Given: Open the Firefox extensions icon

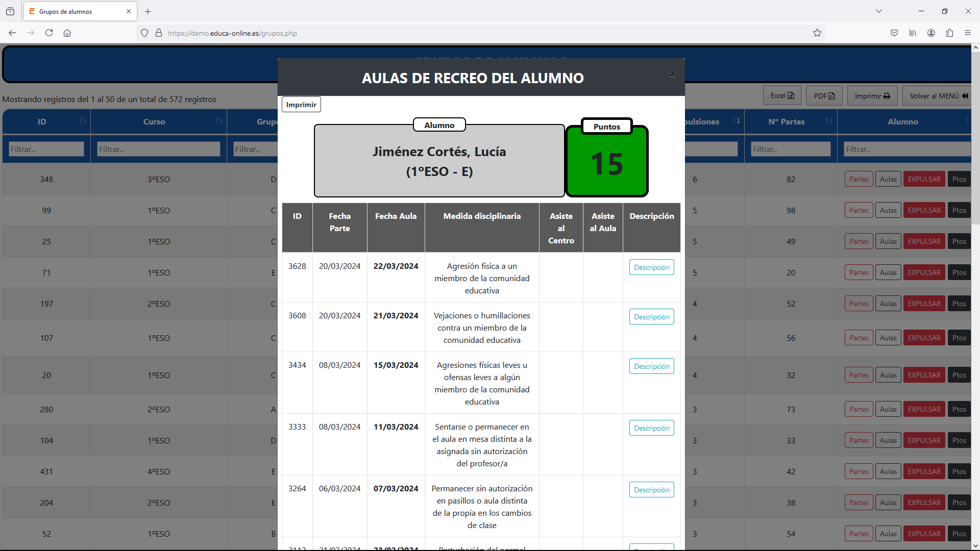Looking at the screenshot, I should (949, 33).
